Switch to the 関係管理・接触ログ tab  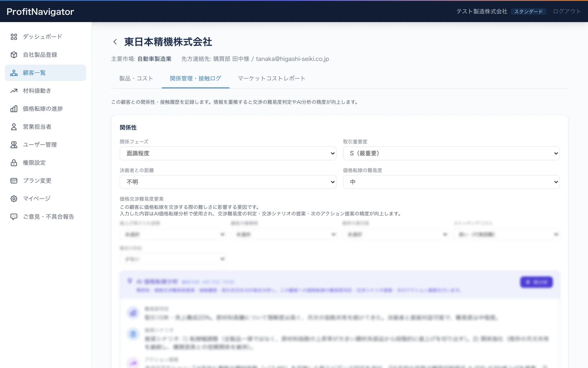point(195,79)
